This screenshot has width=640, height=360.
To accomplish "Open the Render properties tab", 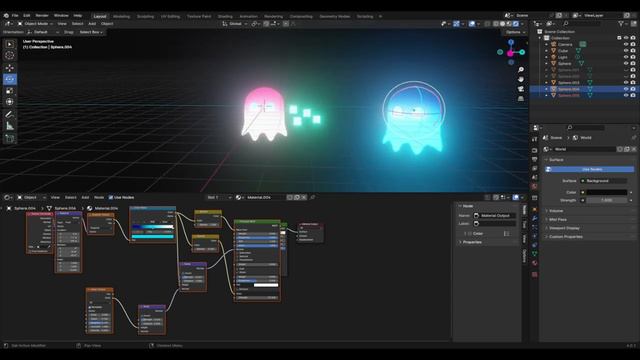I will 535,150.
